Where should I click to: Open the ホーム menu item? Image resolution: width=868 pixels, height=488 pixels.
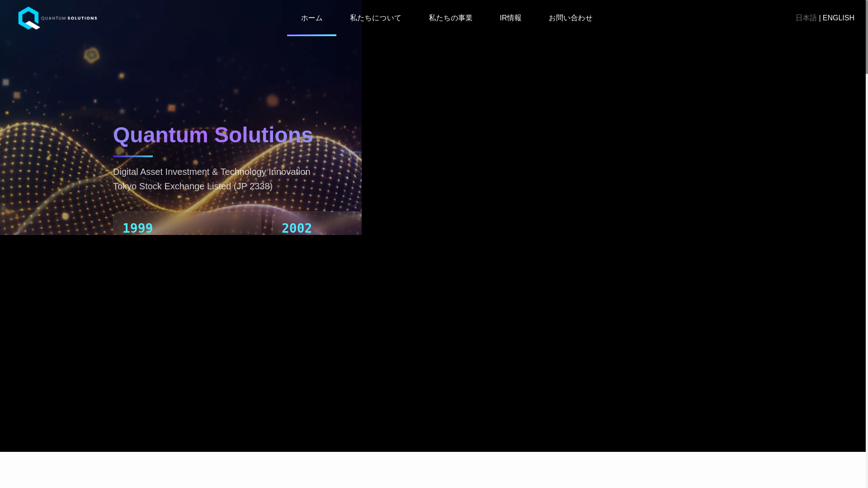point(311,18)
